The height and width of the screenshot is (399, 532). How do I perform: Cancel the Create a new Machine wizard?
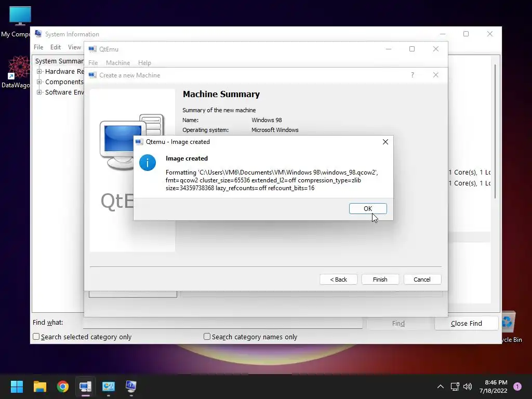pos(422,279)
